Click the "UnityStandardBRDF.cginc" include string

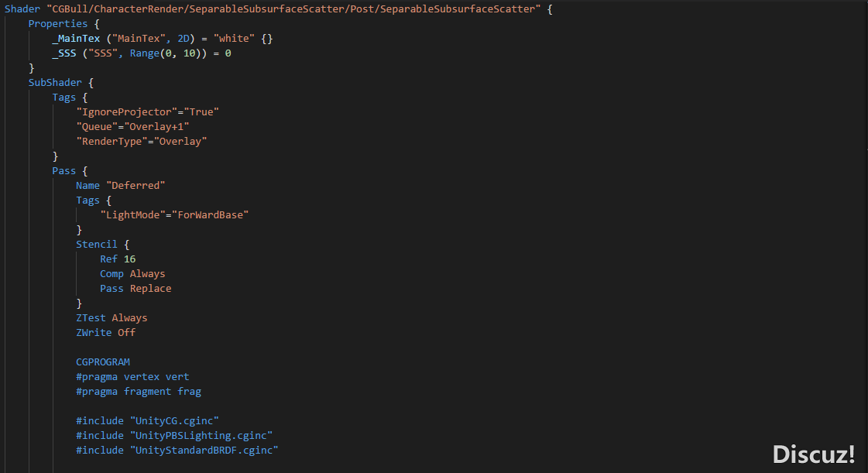click(204, 451)
